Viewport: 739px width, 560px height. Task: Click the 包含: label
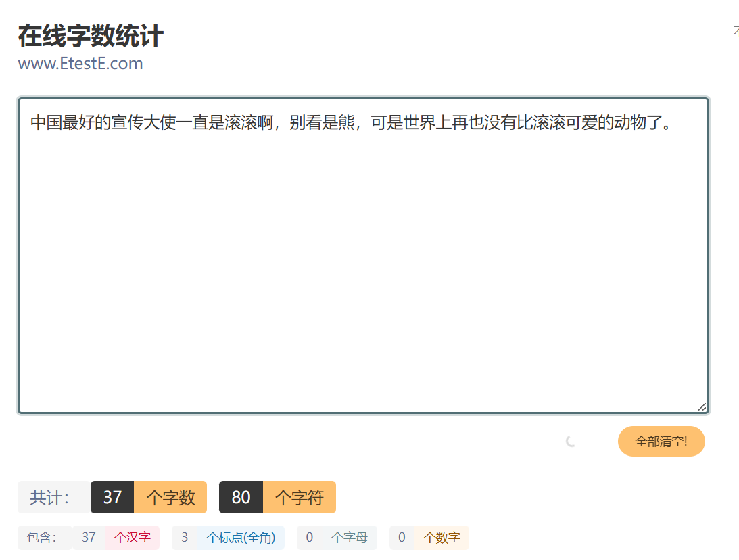tap(45, 538)
